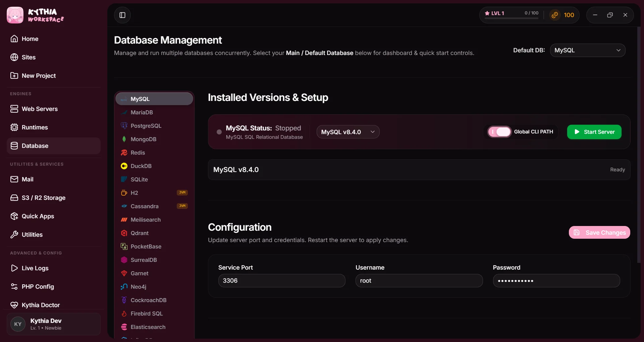The image size is (644, 342).
Task: Click the JVM badge next to H2
Action: tap(182, 192)
